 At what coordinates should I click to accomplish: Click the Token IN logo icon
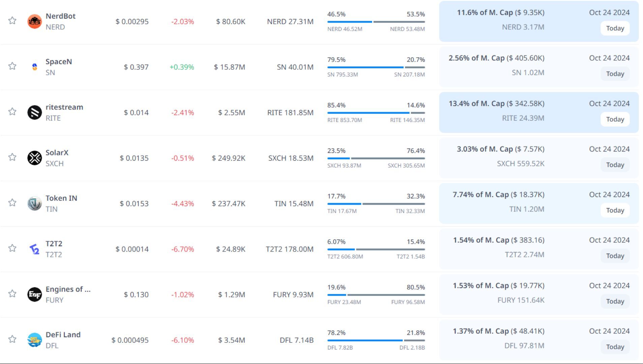point(34,203)
